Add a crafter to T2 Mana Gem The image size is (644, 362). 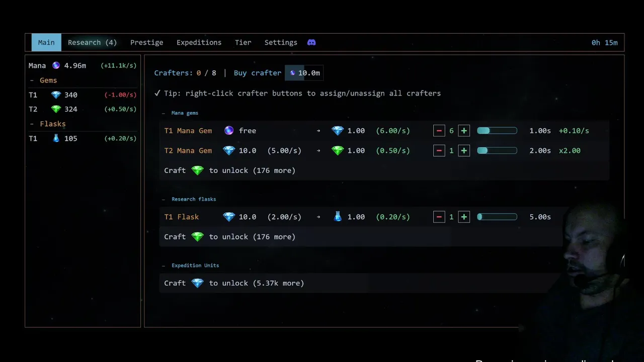(x=464, y=151)
